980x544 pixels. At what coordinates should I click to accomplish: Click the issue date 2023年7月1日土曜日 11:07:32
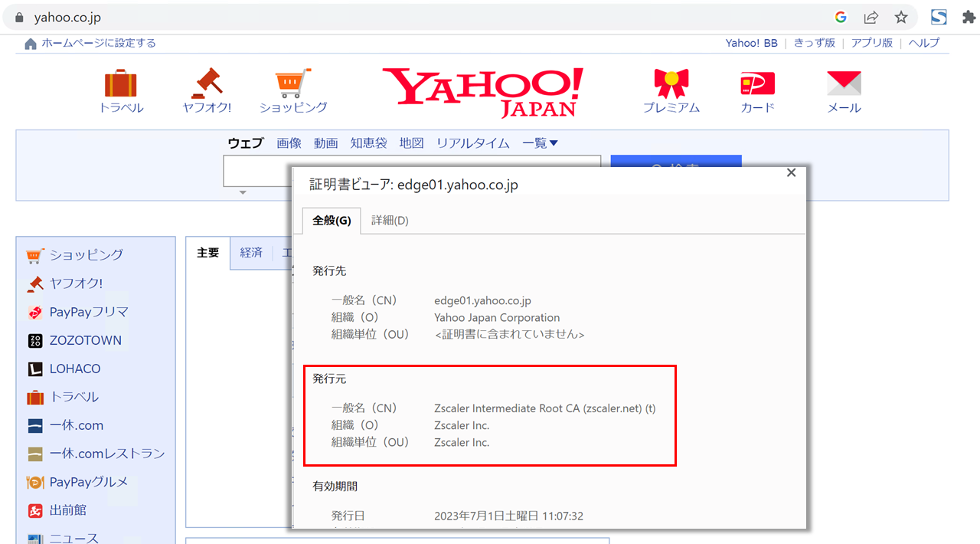[x=509, y=516]
